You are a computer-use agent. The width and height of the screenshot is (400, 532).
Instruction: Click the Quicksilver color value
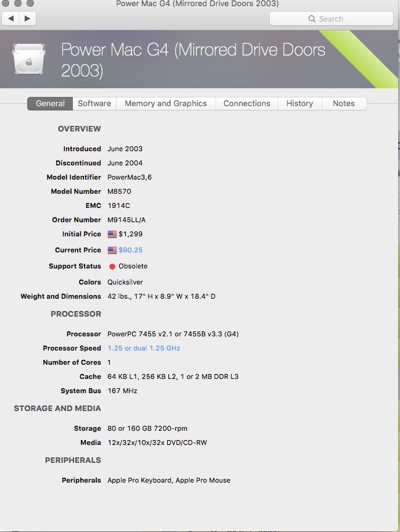(x=125, y=282)
